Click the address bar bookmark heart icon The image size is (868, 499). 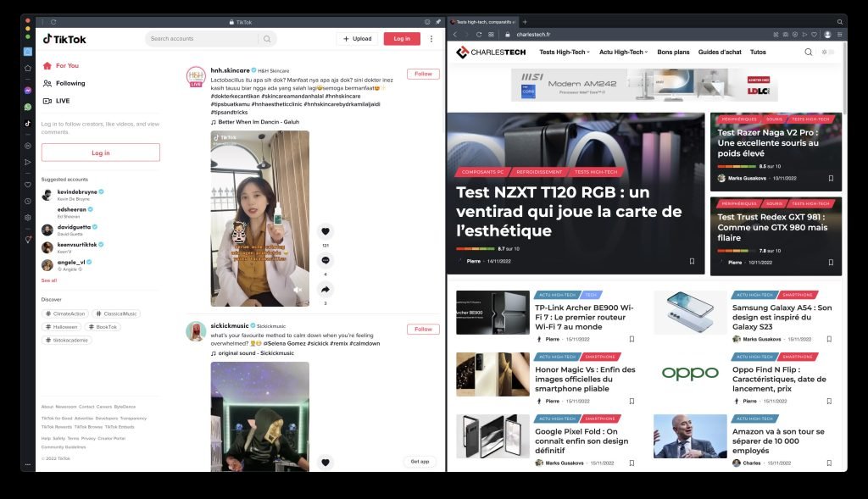pos(815,34)
